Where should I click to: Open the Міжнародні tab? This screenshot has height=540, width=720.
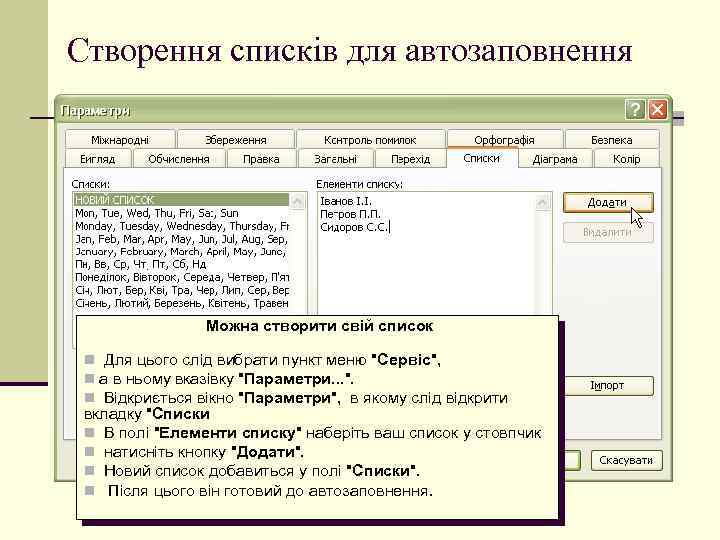click(120, 140)
